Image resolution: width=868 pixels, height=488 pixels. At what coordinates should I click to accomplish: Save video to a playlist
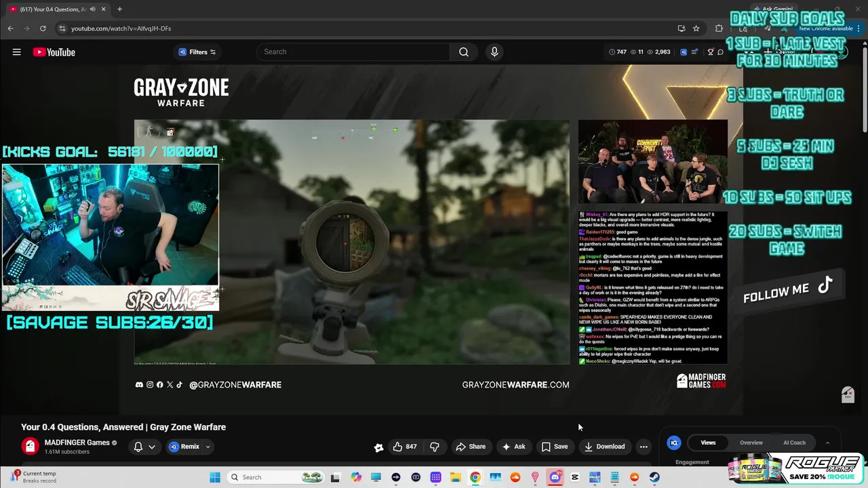(x=554, y=447)
